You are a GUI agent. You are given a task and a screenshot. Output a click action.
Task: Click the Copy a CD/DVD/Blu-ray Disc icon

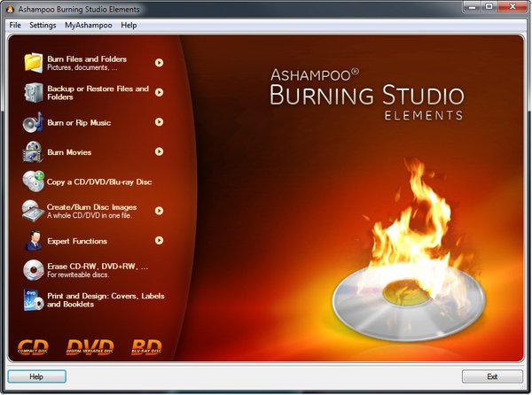pos(34,182)
